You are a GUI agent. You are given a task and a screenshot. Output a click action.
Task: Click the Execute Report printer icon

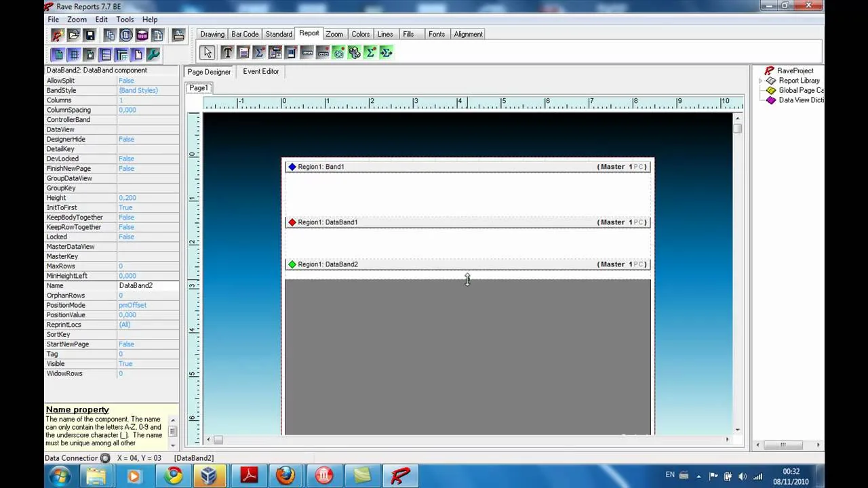(x=178, y=35)
